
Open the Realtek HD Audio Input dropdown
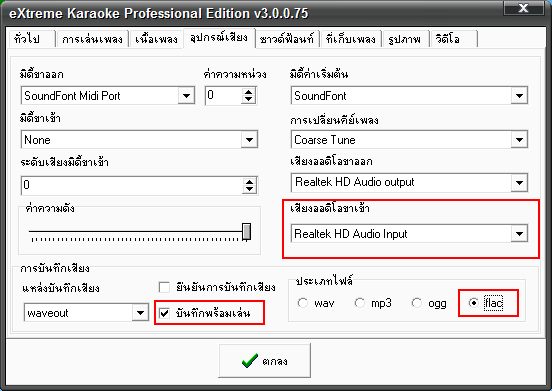point(519,234)
